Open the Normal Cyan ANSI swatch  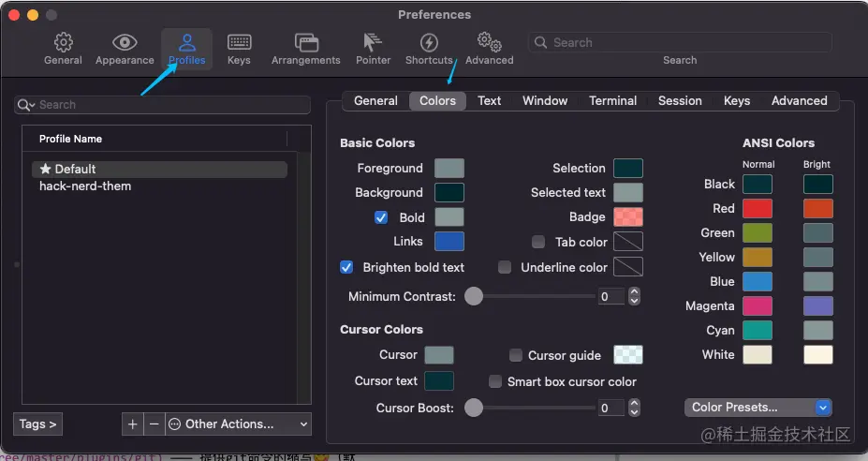(758, 330)
